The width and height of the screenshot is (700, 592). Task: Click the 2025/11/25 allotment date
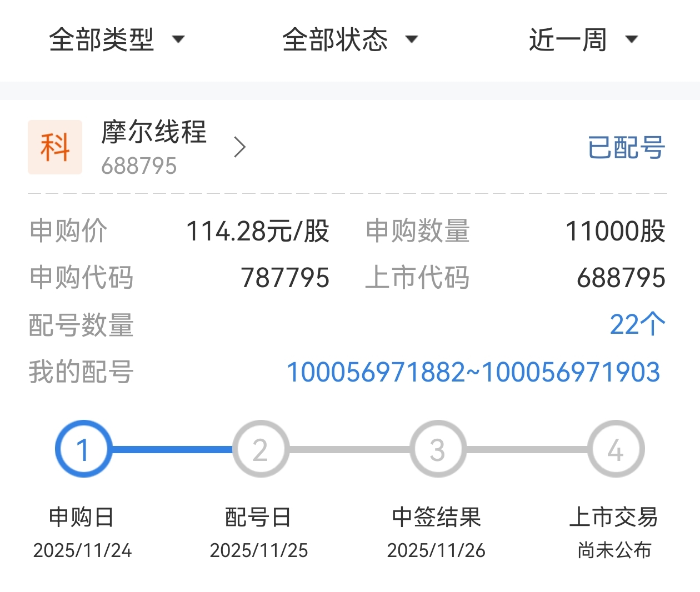259,550
